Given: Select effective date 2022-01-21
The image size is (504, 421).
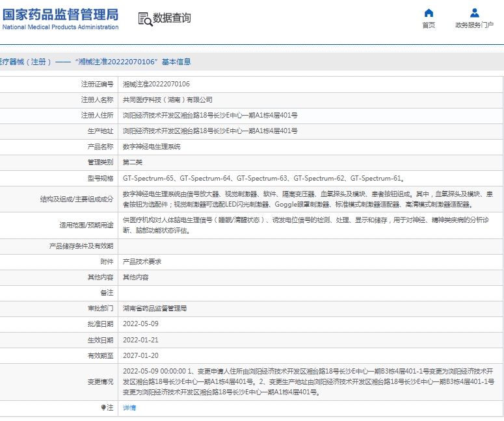Looking at the screenshot, I should coord(140,340).
